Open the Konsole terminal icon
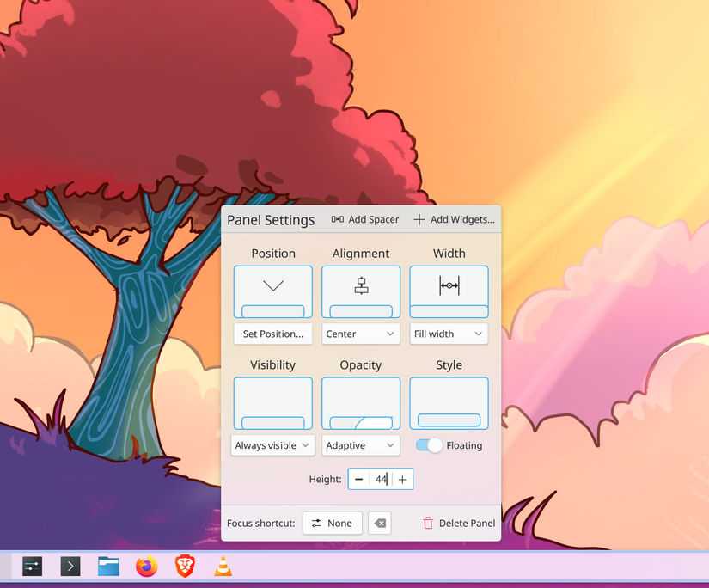Image resolution: width=709 pixels, height=588 pixels. 70,567
